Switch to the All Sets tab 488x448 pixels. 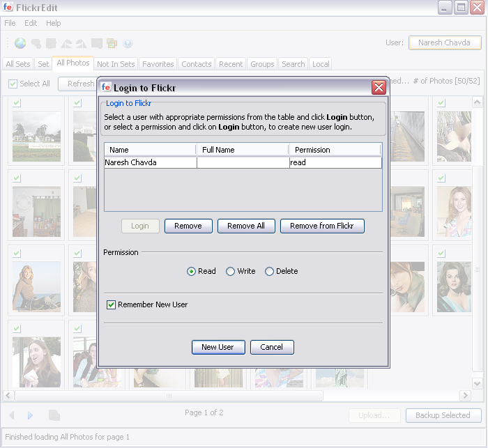click(18, 64)
